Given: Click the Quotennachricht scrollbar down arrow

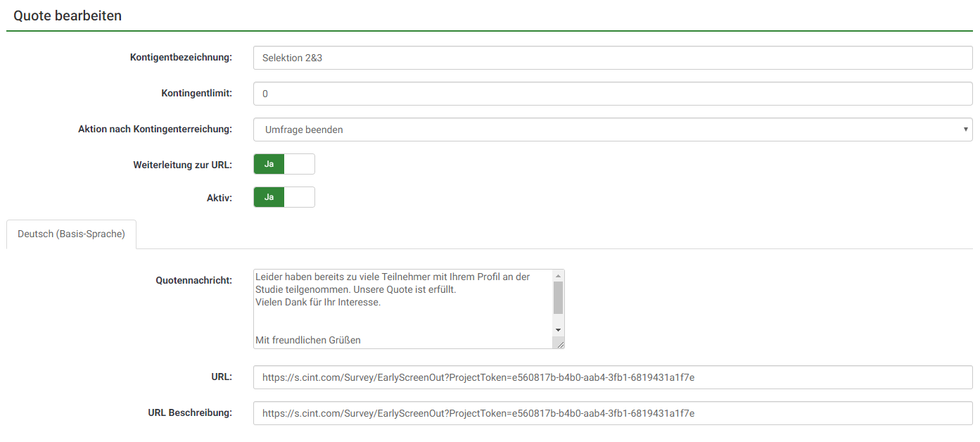Looking at the screenshot, I should 559,329.
